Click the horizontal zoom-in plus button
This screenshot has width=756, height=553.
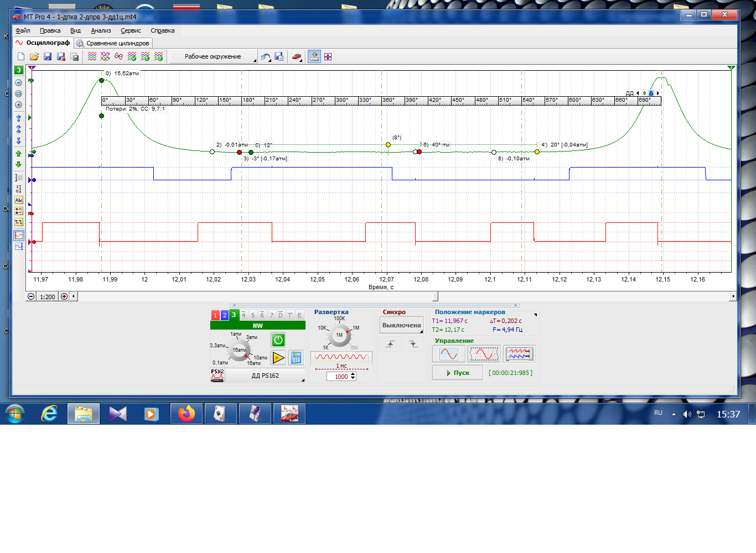pos(64,296)
